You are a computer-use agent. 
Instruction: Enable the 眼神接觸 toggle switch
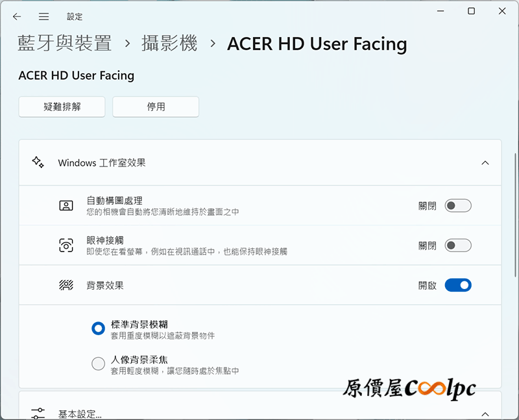click(x=458, y=246)
